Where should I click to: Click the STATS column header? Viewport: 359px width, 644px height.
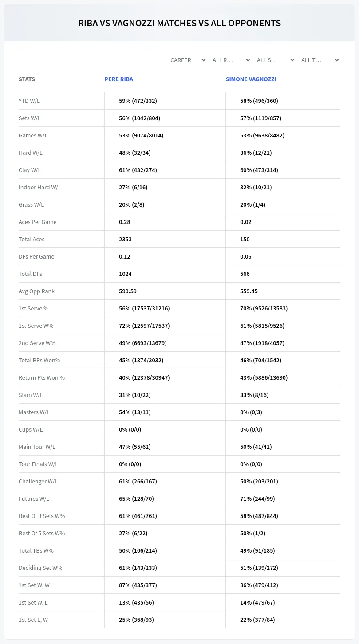click(27, 79)
